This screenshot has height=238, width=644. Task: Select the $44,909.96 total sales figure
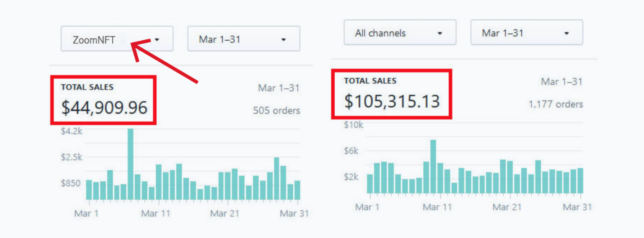104,108
